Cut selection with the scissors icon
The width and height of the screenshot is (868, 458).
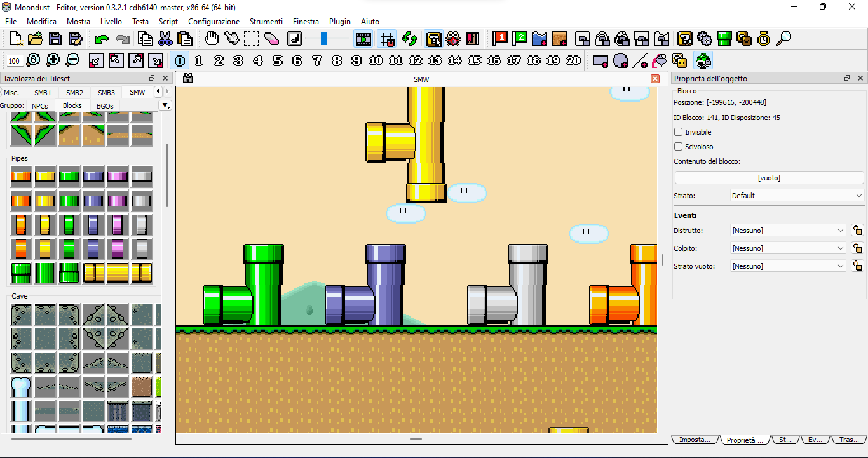(x=165, y=39)
